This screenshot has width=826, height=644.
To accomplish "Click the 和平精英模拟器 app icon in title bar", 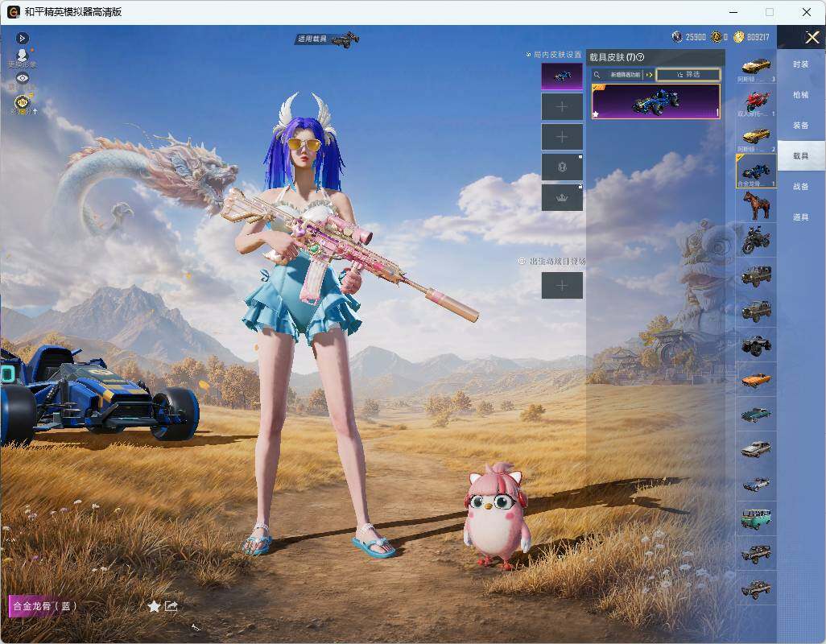I will [13, 11].
